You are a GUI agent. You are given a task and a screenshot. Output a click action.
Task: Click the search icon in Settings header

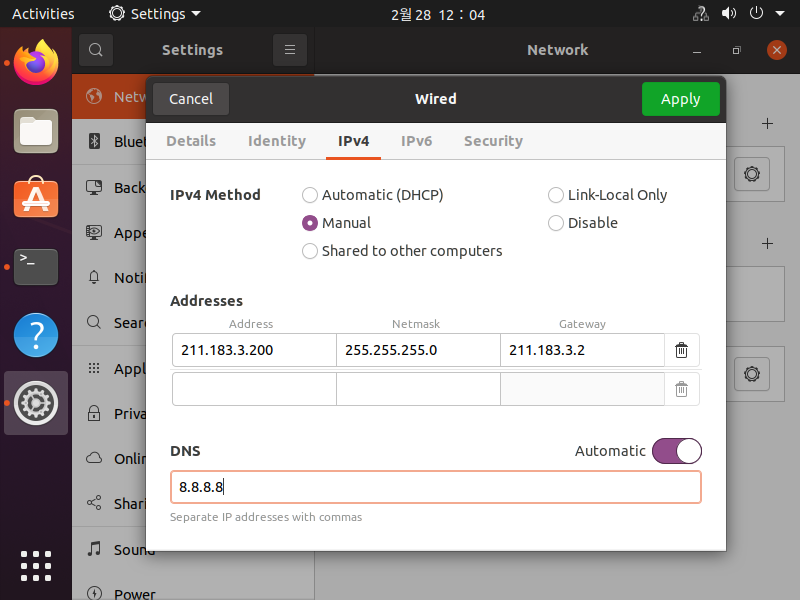95,50
